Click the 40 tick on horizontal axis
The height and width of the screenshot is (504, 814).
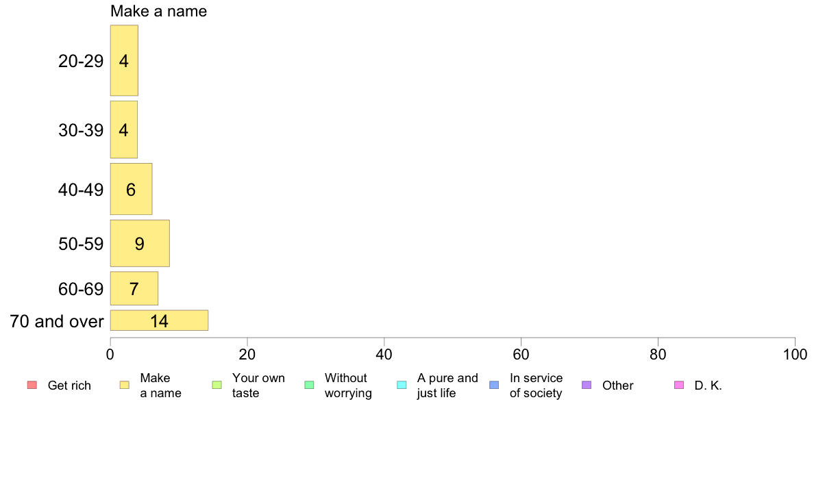coord(384,355)
